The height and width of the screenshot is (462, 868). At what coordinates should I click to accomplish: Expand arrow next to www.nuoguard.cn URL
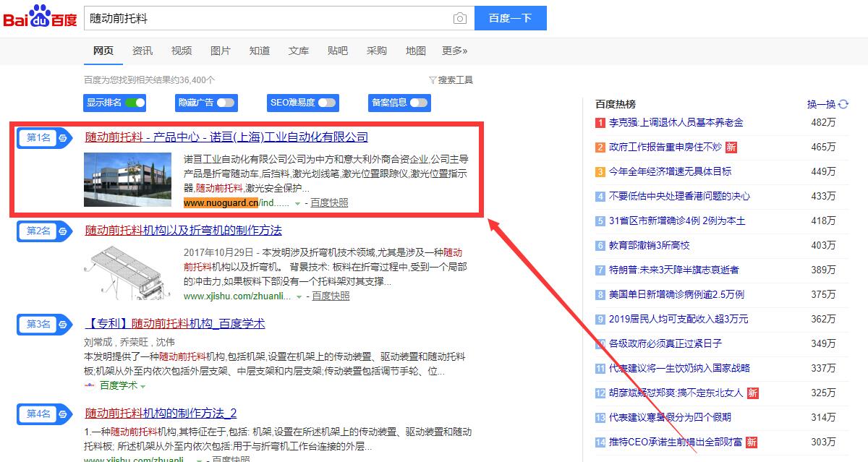tap(297, 204)
